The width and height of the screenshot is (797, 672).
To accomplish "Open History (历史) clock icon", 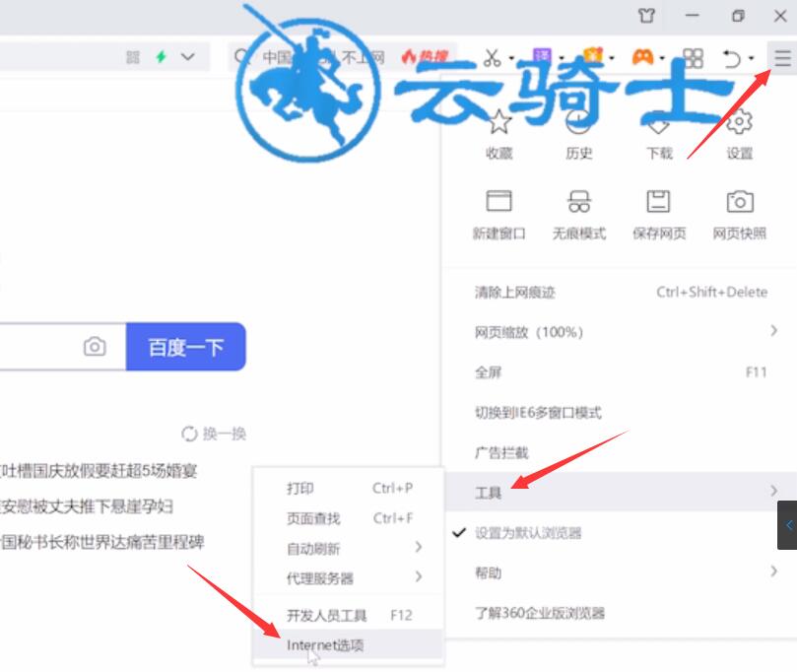I will click(578, 122).
